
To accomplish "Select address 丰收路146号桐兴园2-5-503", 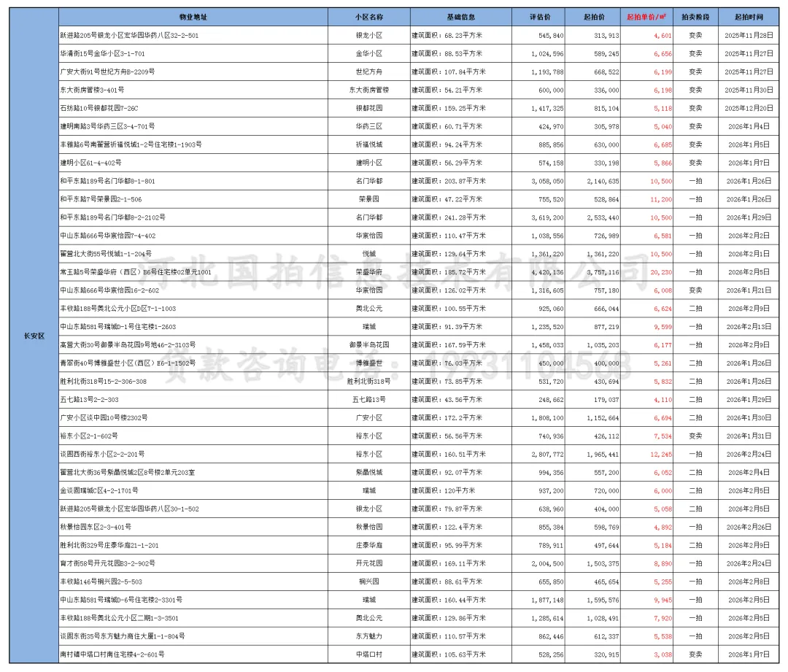I will coord(101,582).
